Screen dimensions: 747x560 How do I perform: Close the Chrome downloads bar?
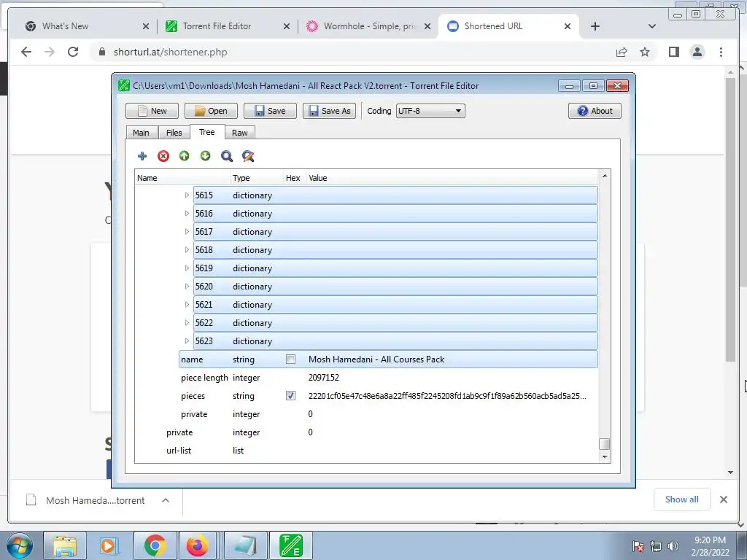coord(724,499)
